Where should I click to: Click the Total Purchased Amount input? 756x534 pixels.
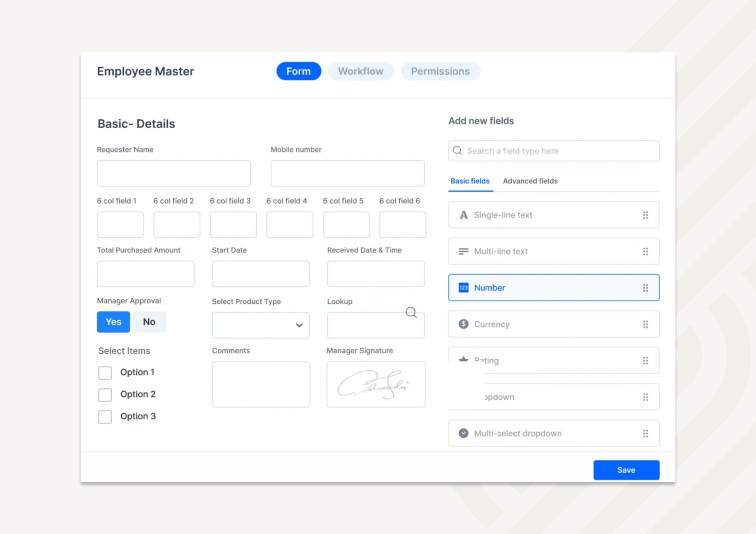145,274
